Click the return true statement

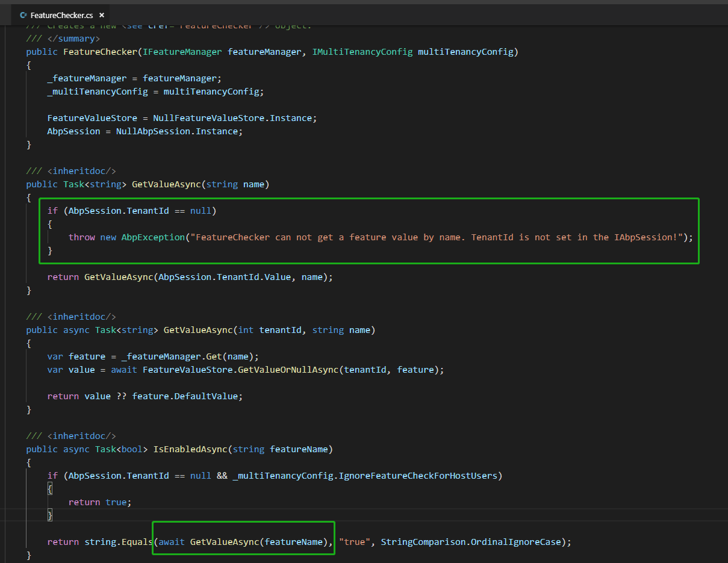(x=99, y=502)
